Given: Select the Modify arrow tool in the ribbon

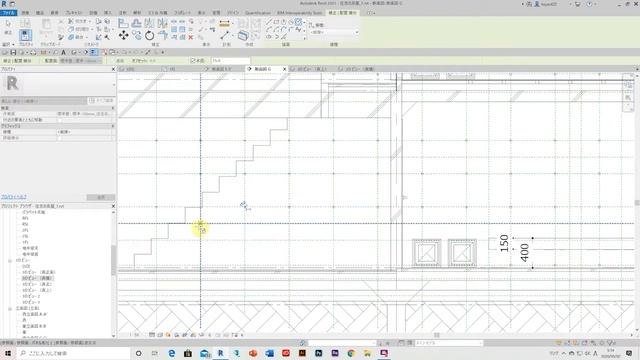Looking at the screenshot, I should pyautogui.click(x=8, y=25).
